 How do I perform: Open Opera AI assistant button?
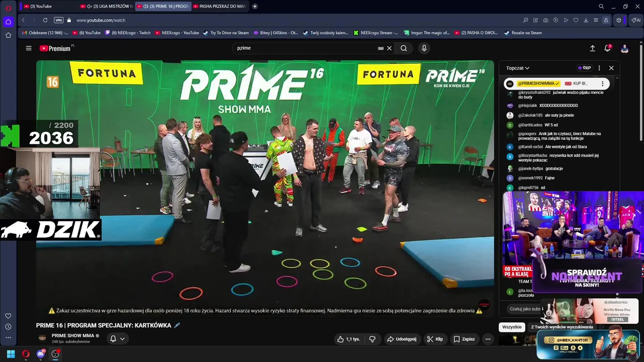tap(636, 20)
